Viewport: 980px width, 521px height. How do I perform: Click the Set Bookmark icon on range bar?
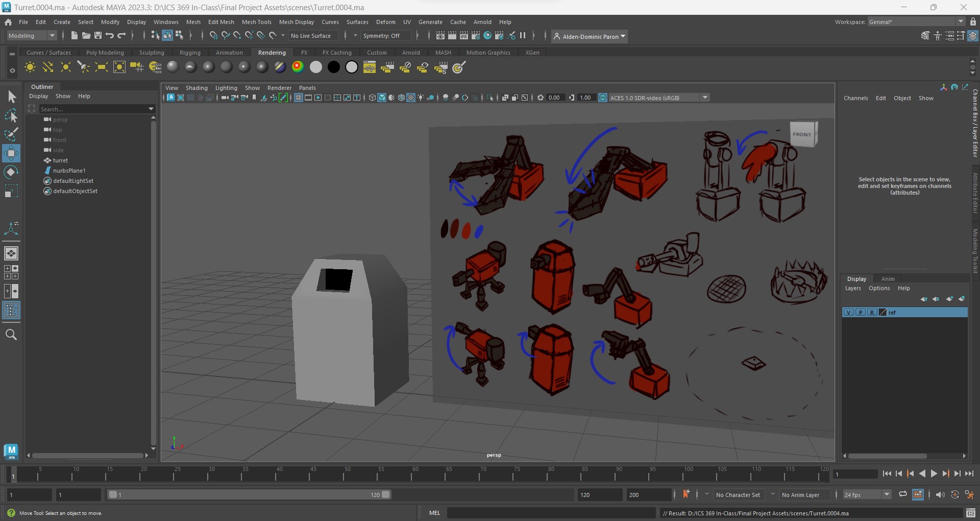[x=686, y=494]
